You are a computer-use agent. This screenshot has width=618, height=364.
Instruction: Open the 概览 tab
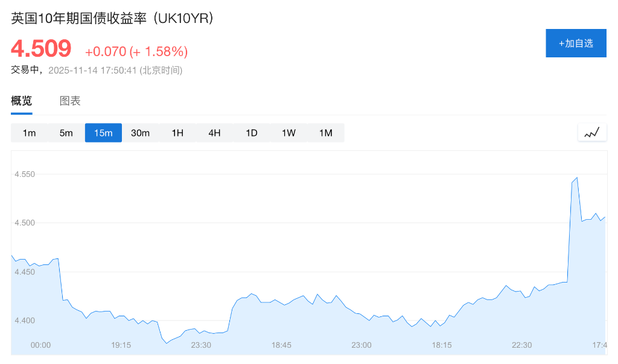[x=21, y=101]
